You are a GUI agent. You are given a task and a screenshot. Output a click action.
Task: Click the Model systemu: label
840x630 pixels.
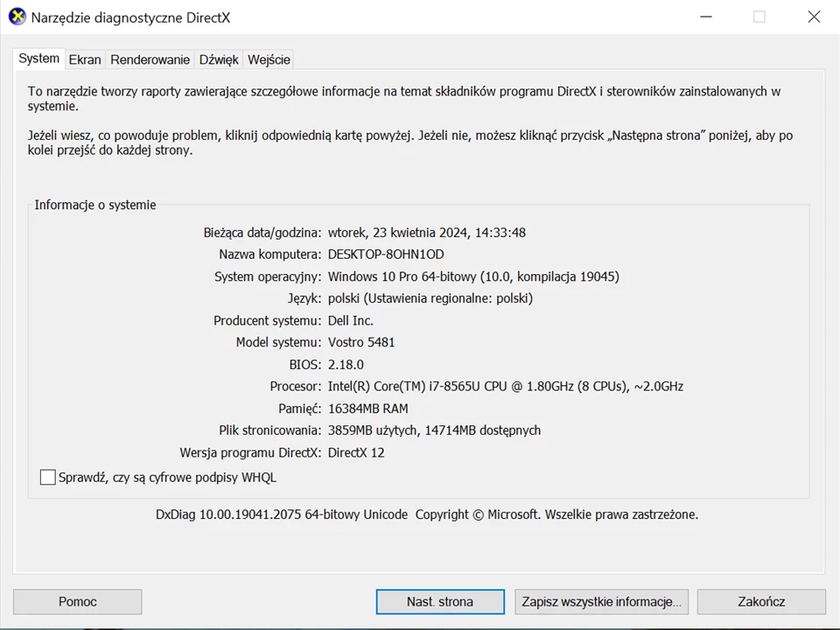point(278,342)
